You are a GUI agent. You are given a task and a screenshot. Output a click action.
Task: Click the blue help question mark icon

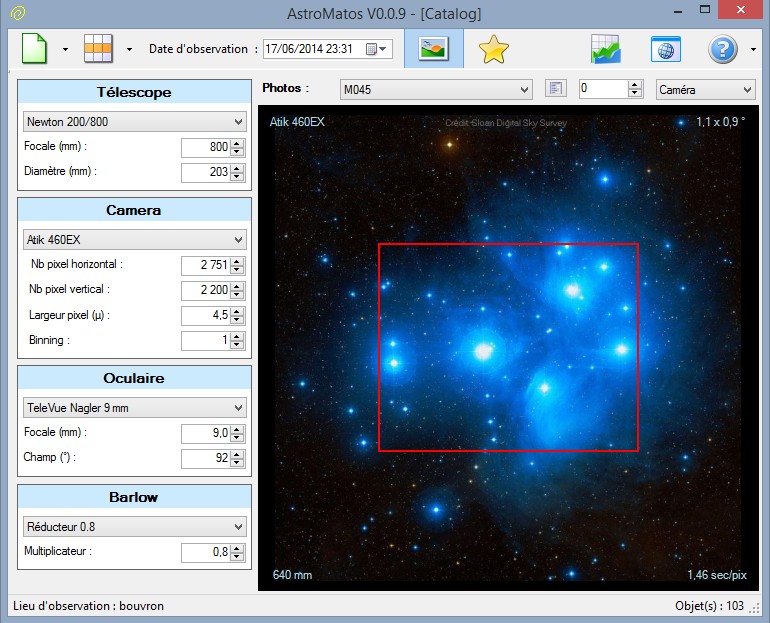722,49
